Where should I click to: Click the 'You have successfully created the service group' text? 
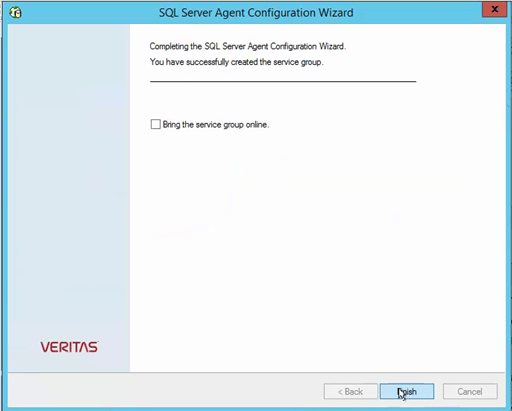tap(236, 62)
